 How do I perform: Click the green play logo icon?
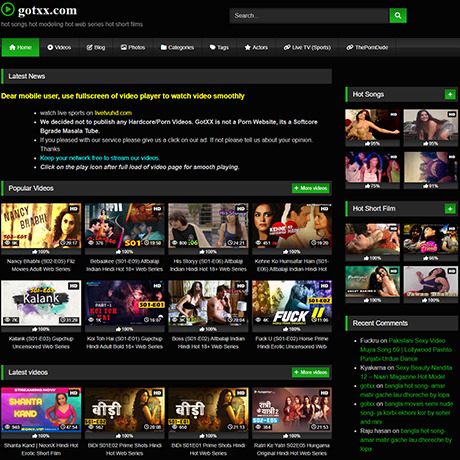click(8, 9)
